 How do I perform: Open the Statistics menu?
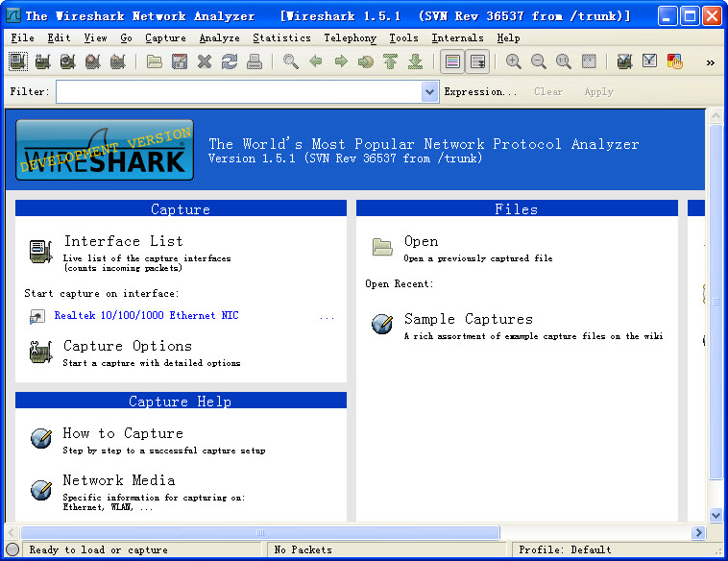pyautogui.click(x=281, y=38)
